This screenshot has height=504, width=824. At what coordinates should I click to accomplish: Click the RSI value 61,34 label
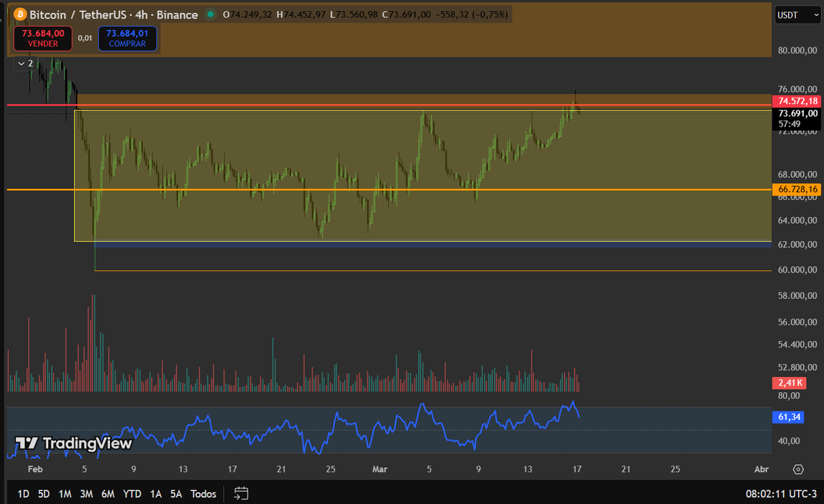789,417
